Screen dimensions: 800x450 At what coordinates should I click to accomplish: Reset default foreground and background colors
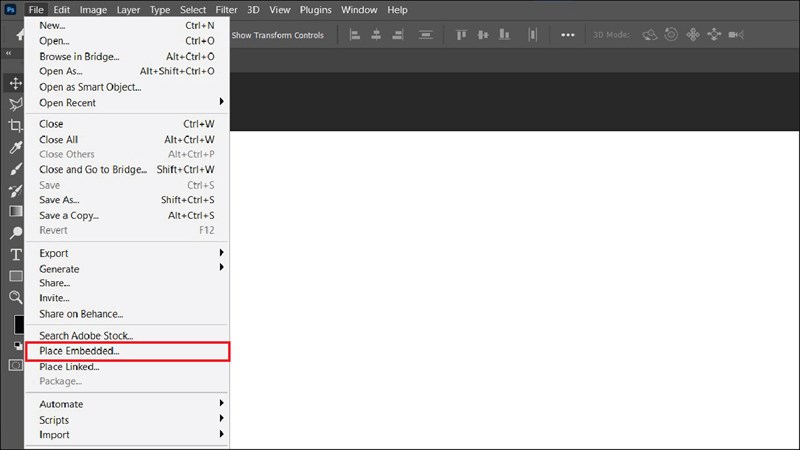tap(17, 345)
